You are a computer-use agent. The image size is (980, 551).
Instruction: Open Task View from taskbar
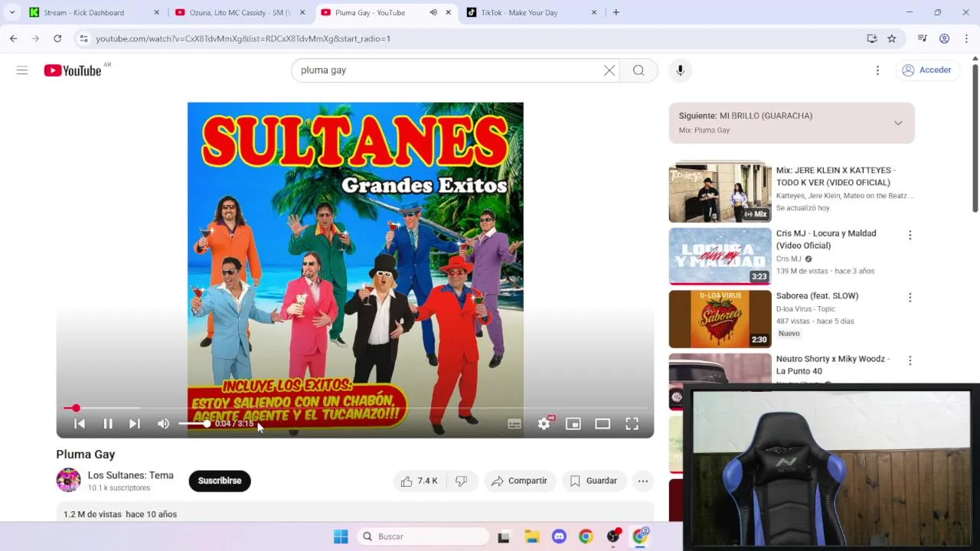(503, 537)
